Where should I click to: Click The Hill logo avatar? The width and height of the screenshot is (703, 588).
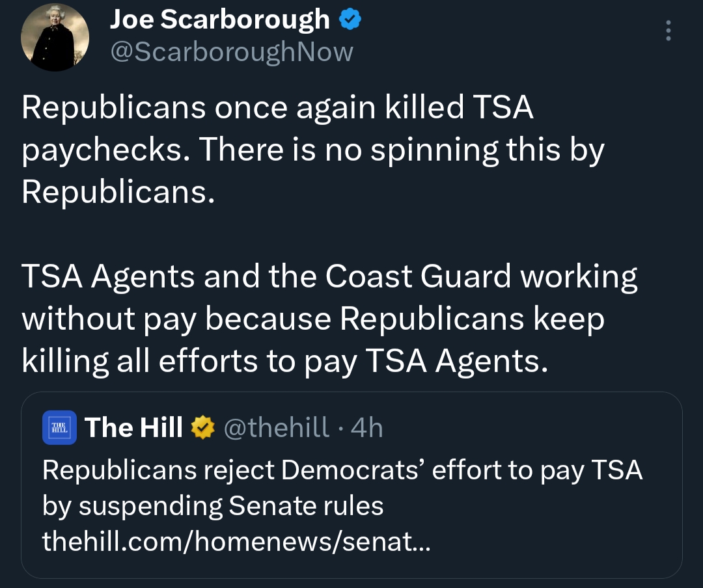(x=59, y=427)
